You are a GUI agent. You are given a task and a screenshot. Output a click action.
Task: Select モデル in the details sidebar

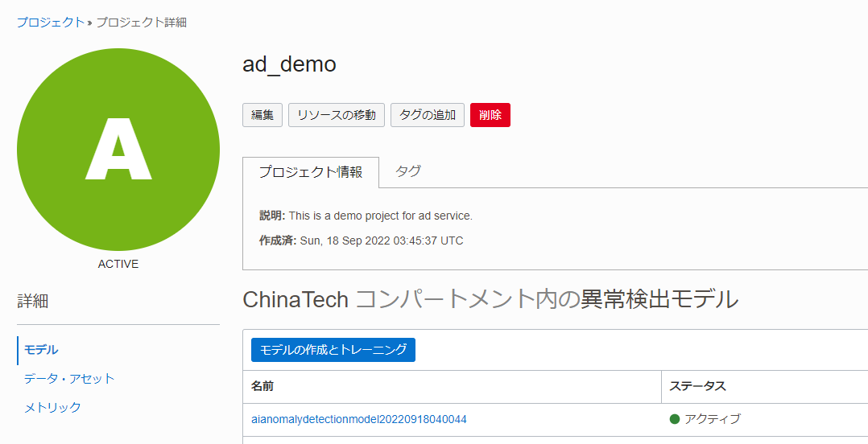click(41, 350)
